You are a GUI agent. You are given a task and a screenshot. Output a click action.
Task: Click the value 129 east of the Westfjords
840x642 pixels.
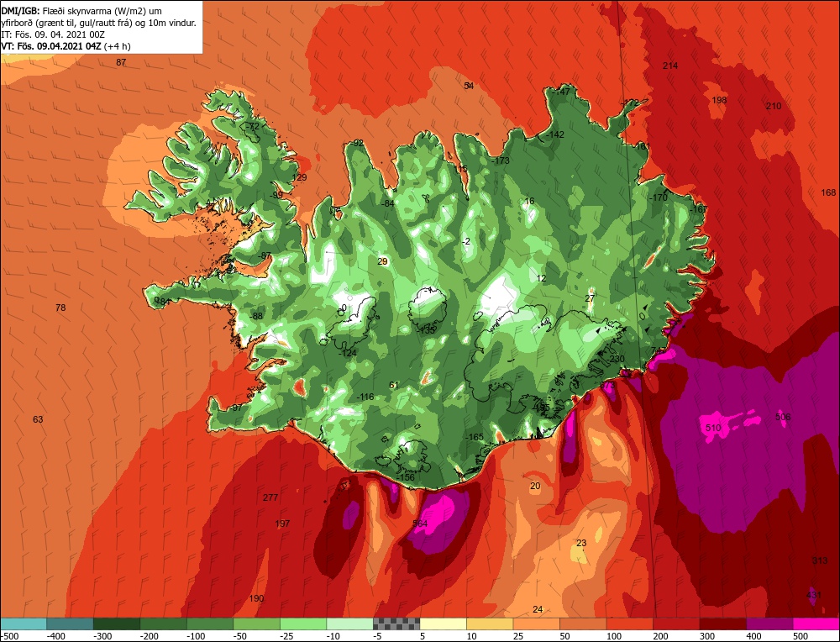(x=300, y=178)
